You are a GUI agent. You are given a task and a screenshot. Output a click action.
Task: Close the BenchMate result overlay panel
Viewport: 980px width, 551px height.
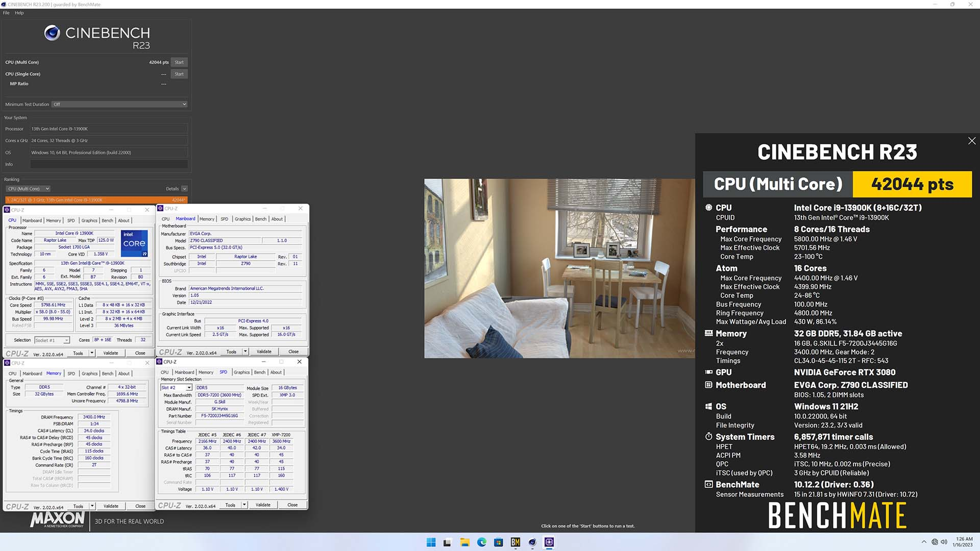(x=972, y=141)
